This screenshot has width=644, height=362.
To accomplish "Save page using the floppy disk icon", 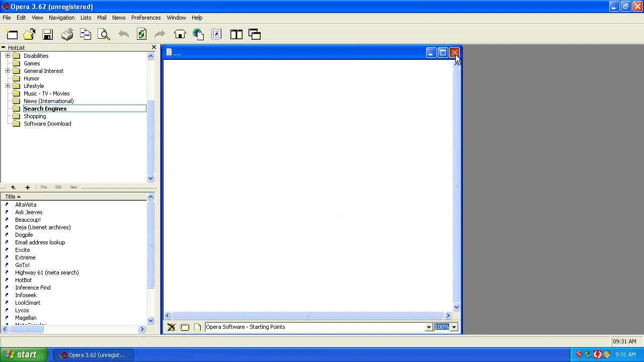I will 48,34.
